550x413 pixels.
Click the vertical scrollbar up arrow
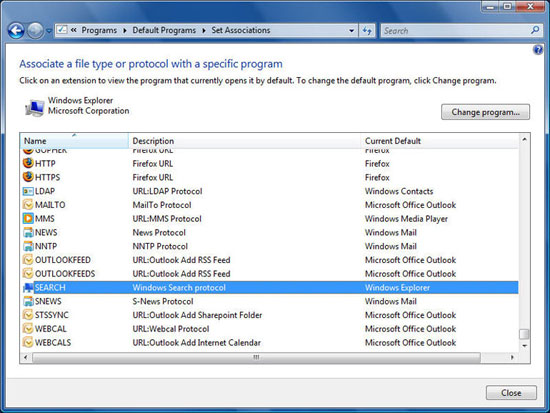(x=524, y=139)
